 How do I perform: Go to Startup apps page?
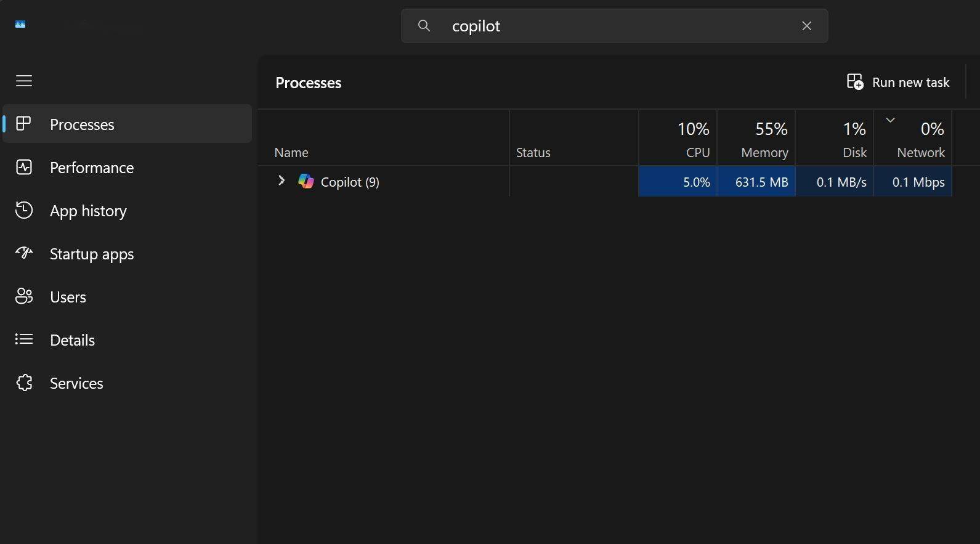pos(128,254)
